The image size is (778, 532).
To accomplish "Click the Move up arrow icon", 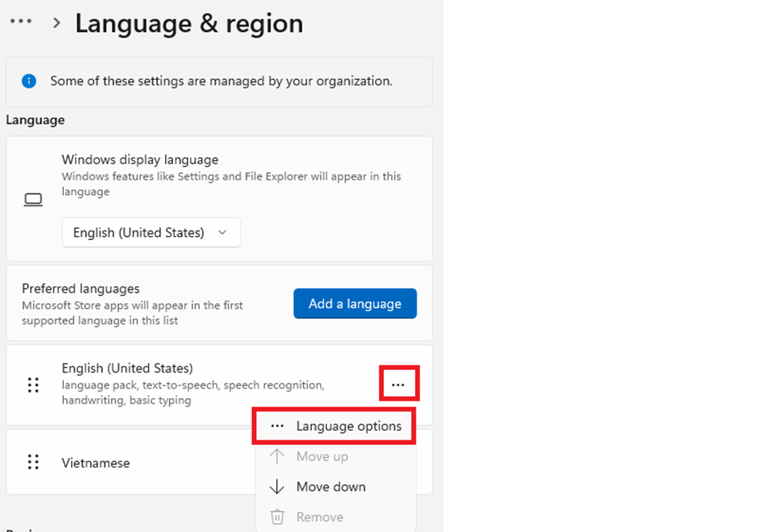I will [277, 456].
